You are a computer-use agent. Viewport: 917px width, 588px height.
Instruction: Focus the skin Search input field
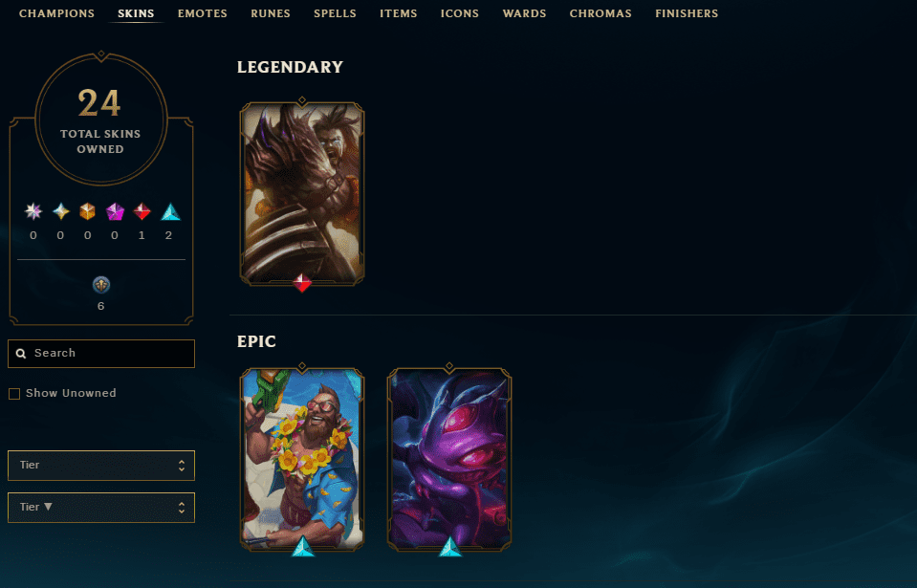[101, 354]
